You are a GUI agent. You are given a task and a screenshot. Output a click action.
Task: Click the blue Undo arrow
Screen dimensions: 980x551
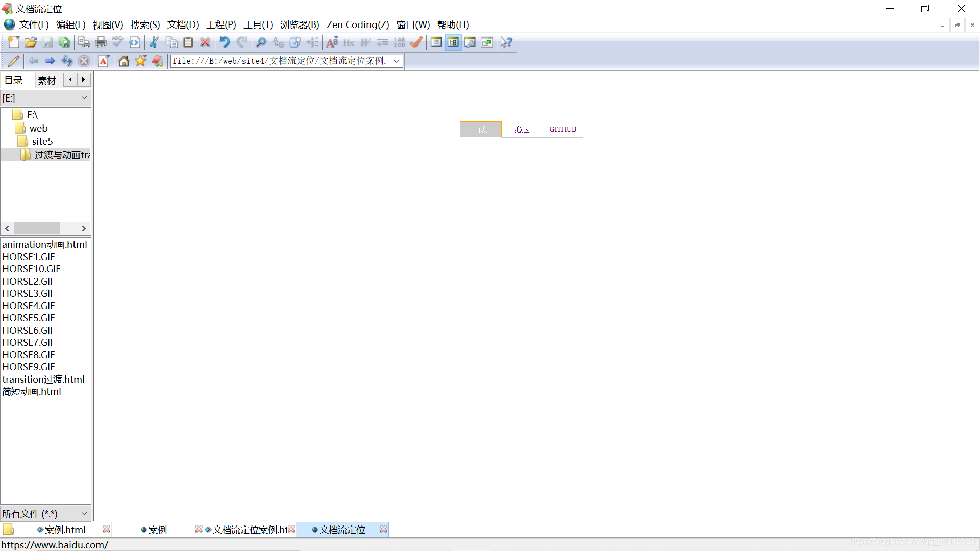(x=225, y=43)
